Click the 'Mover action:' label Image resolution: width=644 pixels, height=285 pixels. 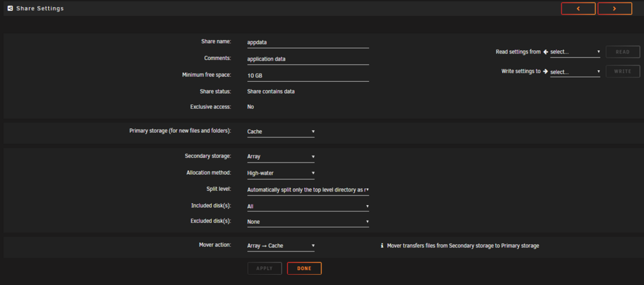pos(215,244)
